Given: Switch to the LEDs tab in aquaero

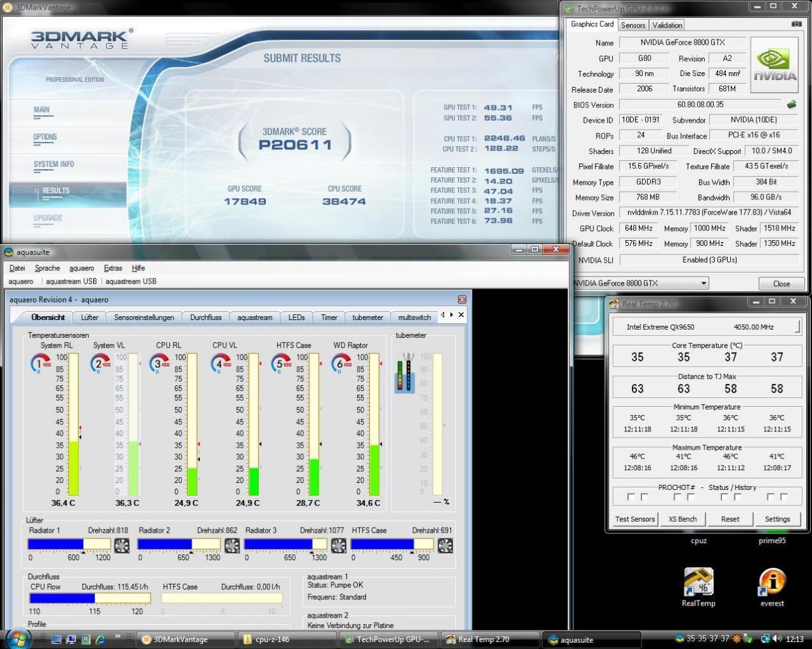Looking at the screenshot, I should pos(296,317).
